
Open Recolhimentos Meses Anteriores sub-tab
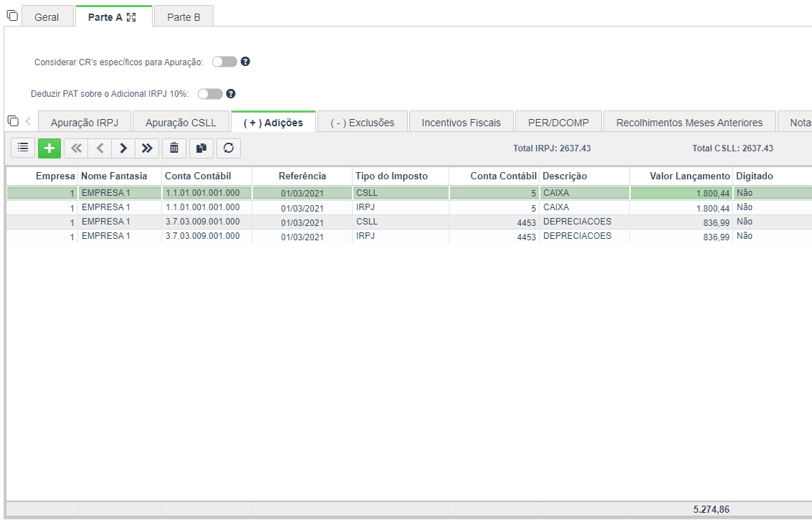689,123
